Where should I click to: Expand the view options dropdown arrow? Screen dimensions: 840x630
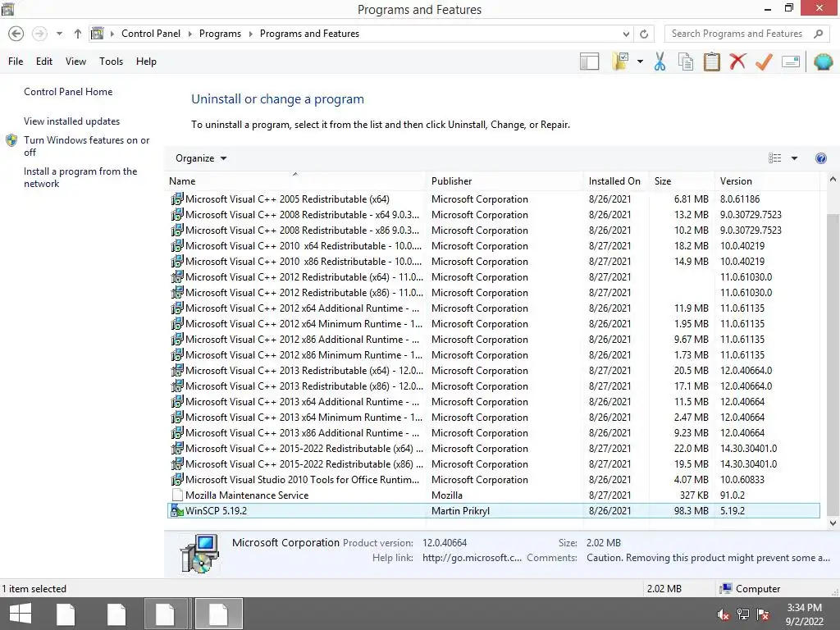[x=794, y=158]
